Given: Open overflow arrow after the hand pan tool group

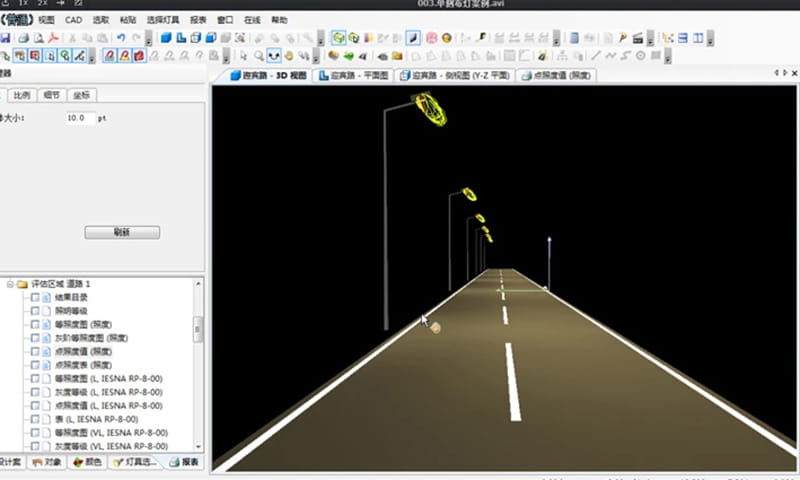Looking at the screenshot, I should (x=316, y=56).
